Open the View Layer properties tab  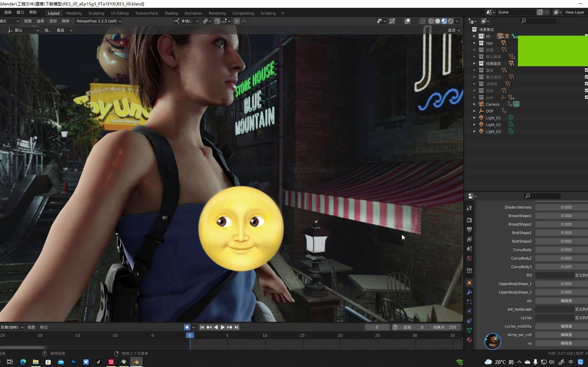click(469, 239)
